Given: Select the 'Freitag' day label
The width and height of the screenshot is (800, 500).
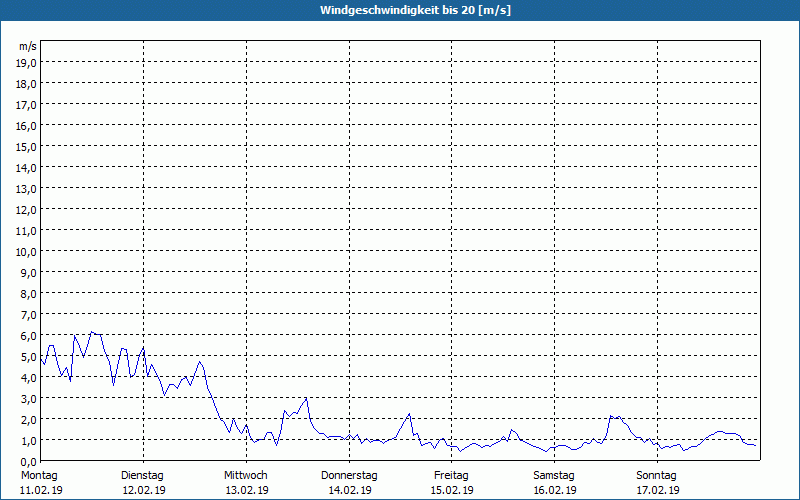Looking at the screenshot, I should 451,476.
